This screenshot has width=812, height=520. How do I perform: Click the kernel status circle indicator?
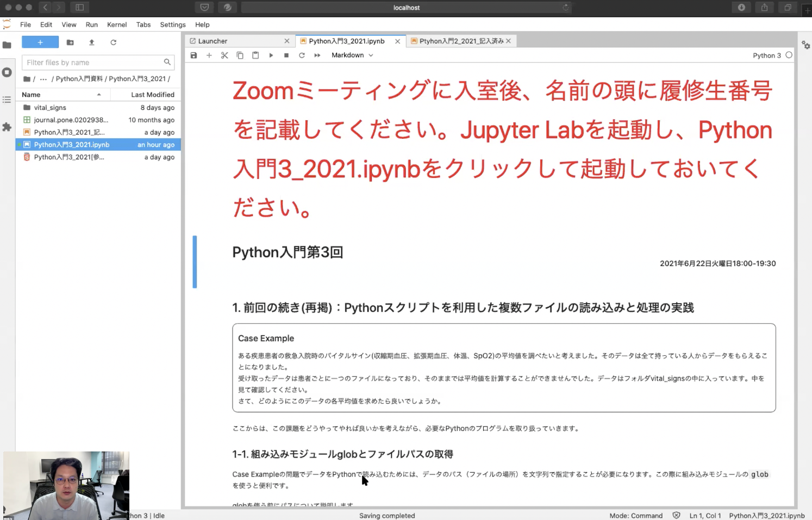coord(789,55)
